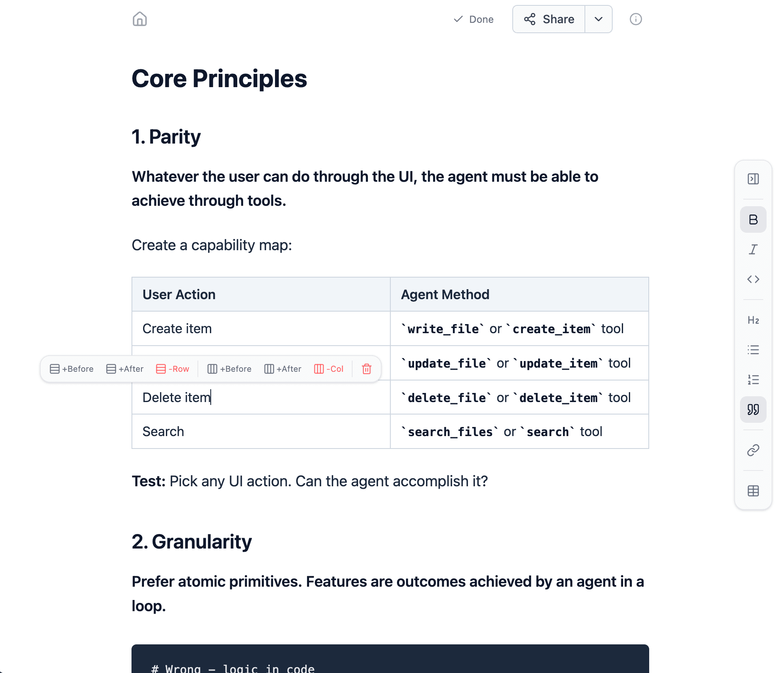Click the home icon at top left

pyautogui.click(x=140, y=19)
